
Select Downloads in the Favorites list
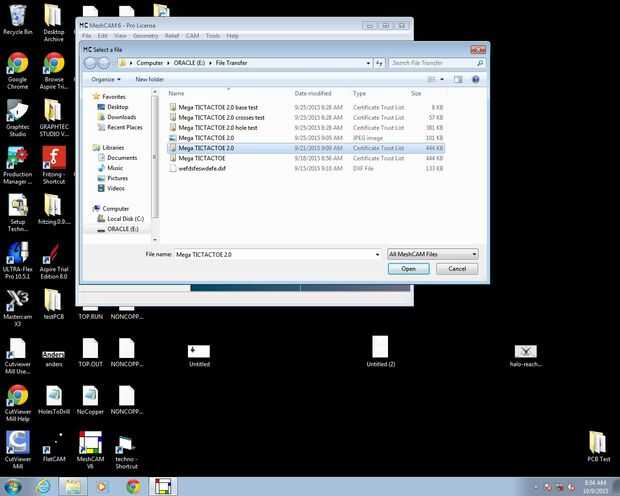[x=117, y=117]
